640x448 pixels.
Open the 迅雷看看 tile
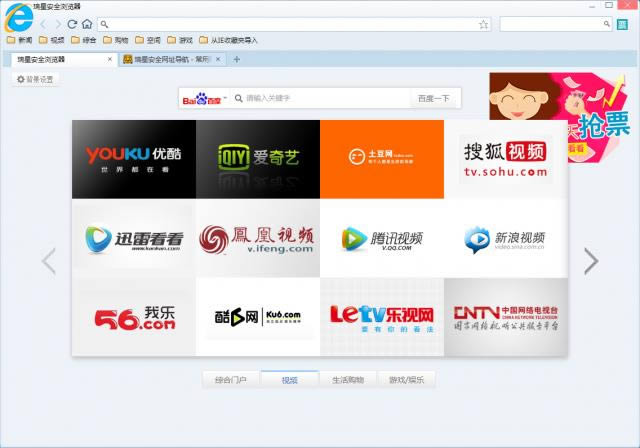pyautogui.click(x=134, y=238)
